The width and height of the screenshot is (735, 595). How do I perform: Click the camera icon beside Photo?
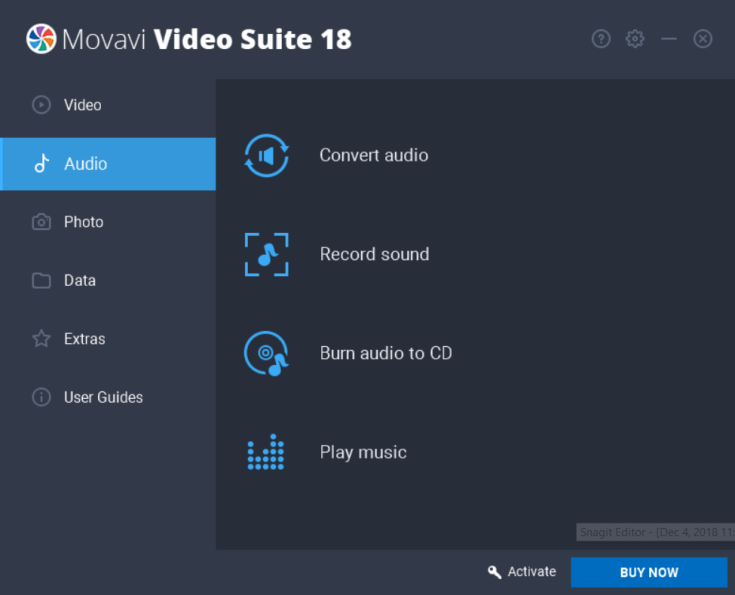click(41, 222)
